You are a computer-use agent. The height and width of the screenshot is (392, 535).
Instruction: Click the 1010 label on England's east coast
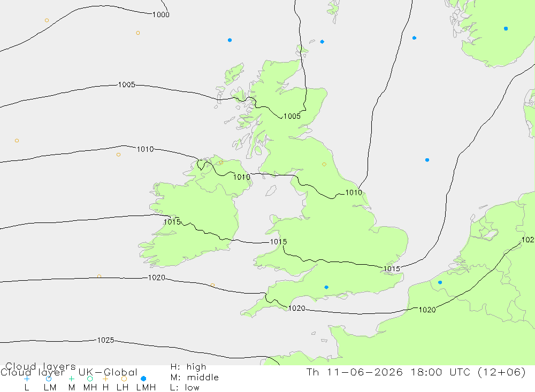pos(354,193)
